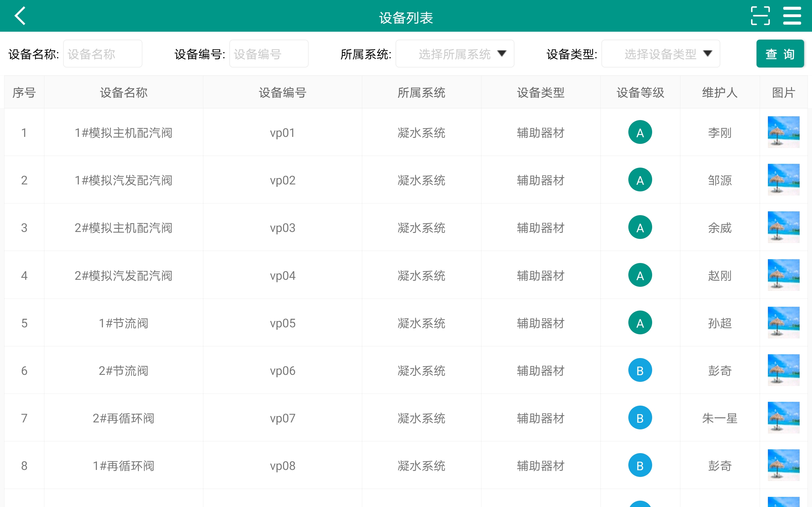Open the 1#模拟主机配汽阀 device row
Screen dimensions: 812x507
[x=123, y=133]
